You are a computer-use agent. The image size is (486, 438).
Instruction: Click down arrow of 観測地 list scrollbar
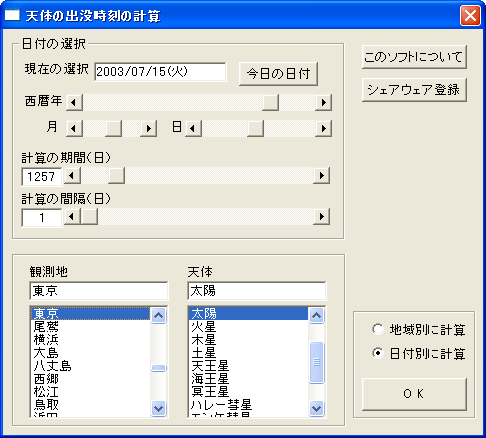click(x=159, y=408)
